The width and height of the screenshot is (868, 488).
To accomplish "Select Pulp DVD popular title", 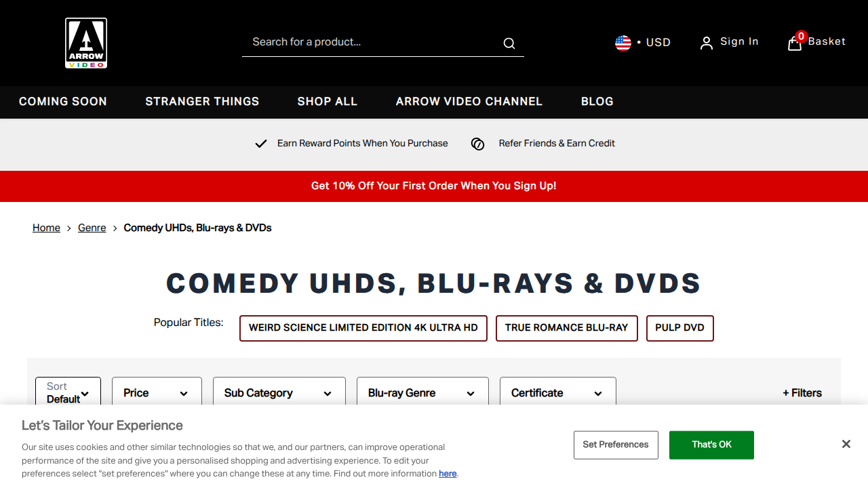I will click(x=680, y=328).
